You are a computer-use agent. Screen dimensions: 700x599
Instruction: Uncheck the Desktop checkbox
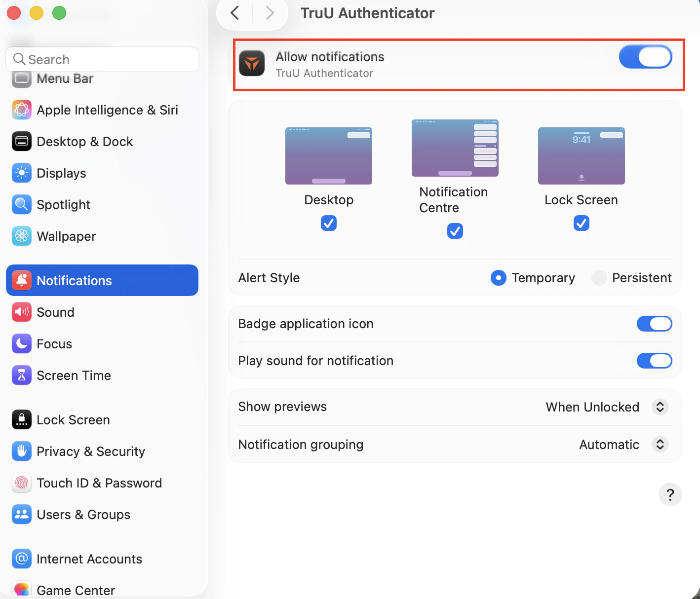(x=329, y=223)
